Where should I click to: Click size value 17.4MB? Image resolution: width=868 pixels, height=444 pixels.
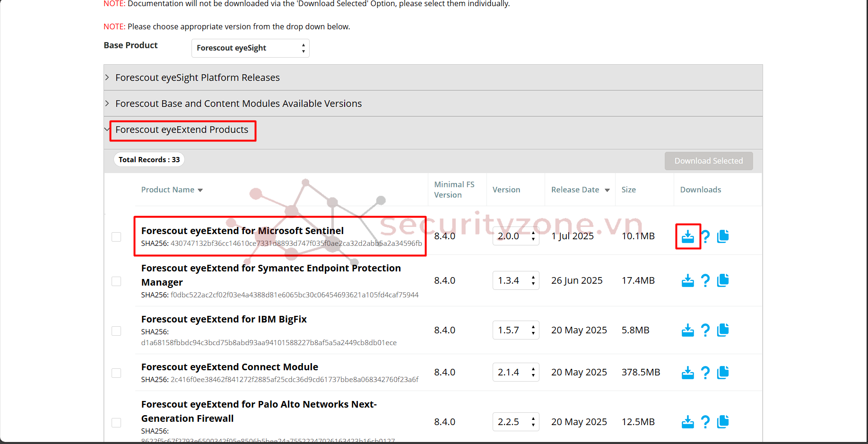pyautogui.click(x=638, y=280)
